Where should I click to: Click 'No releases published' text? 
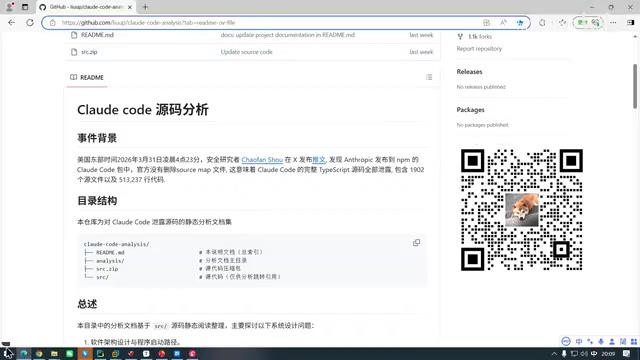point(481,87)
